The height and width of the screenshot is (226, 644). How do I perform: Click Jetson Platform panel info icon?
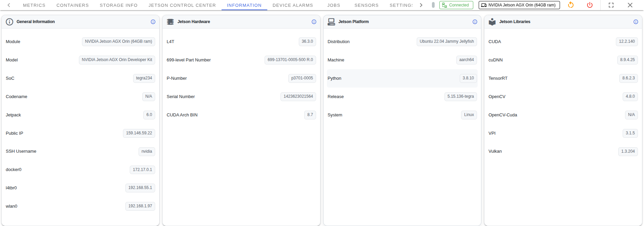point(475,22)
